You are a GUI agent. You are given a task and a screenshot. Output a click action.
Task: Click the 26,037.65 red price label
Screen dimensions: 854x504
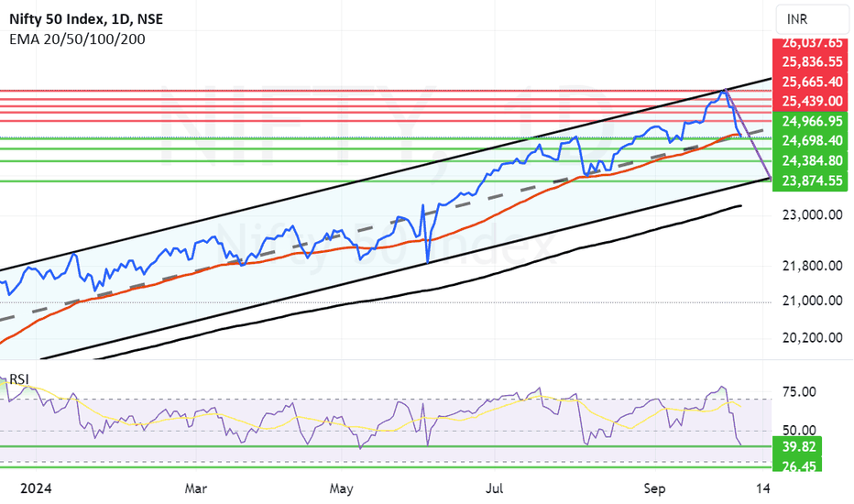pyautogui.click(x=811, y=44)
